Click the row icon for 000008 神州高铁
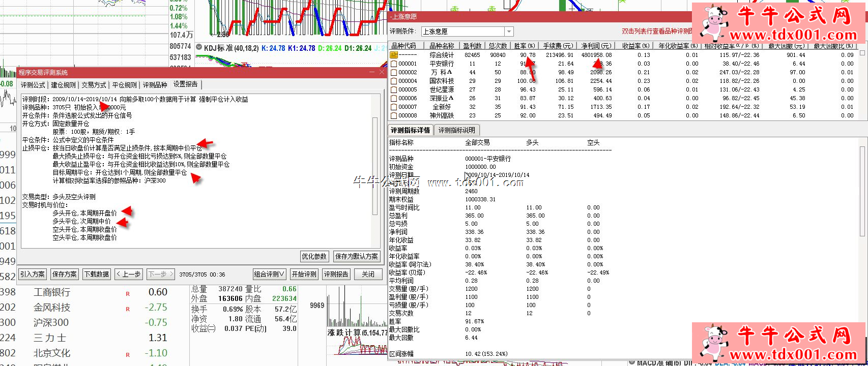Image resolution: width=868 pixels, height=366 pixels. [394, 115]
